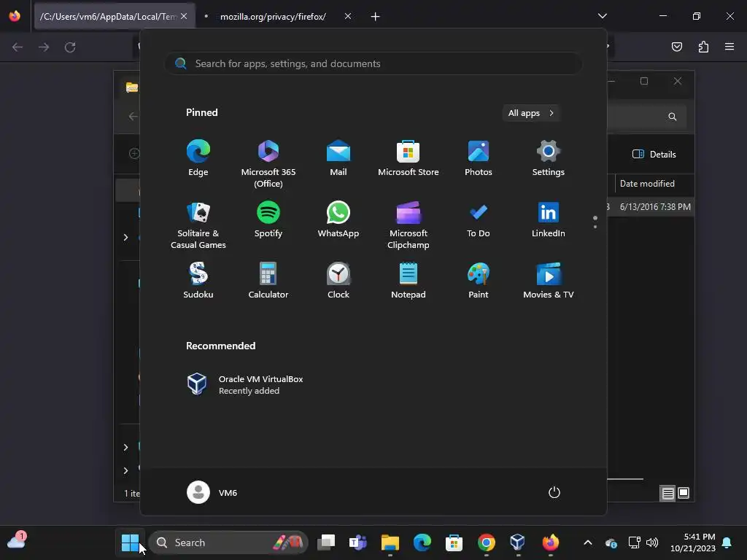The width and height of the screenshot is (747, 560).
Task: Open Paint
Action: (479, 281)
